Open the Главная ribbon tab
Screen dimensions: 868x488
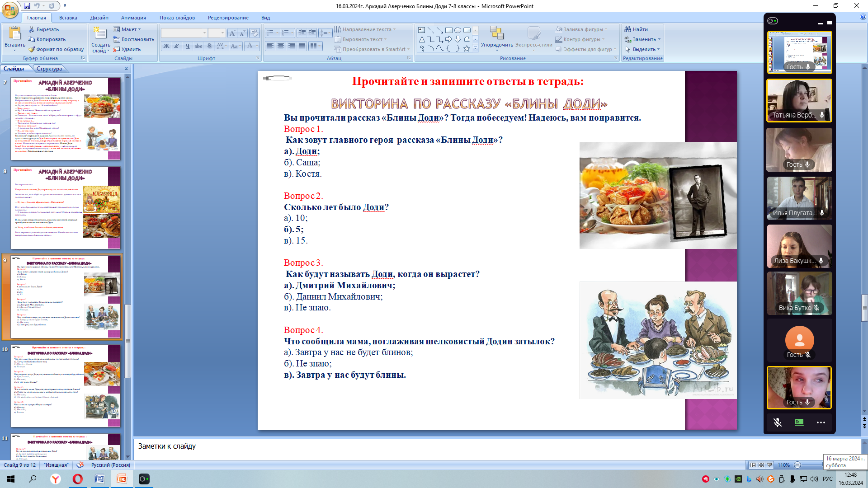pyautogui.click(x=36, y=18)
